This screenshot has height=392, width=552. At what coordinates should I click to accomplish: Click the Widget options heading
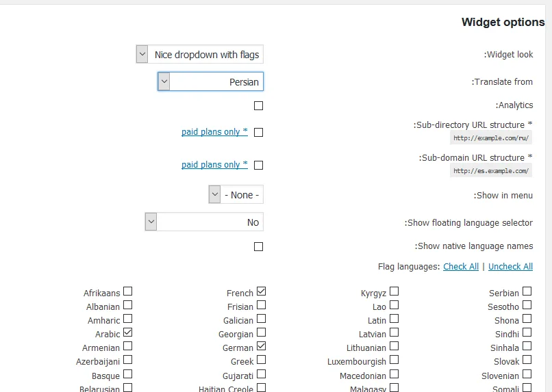pos(503,22)
